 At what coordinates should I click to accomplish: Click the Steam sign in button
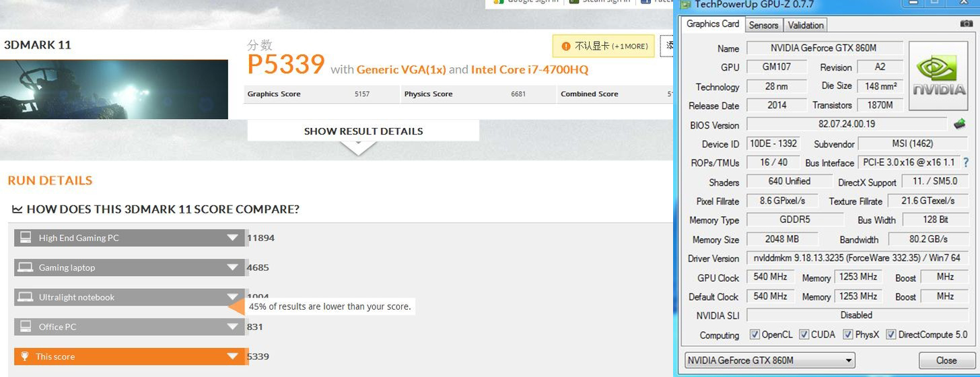tap(599, 3)
